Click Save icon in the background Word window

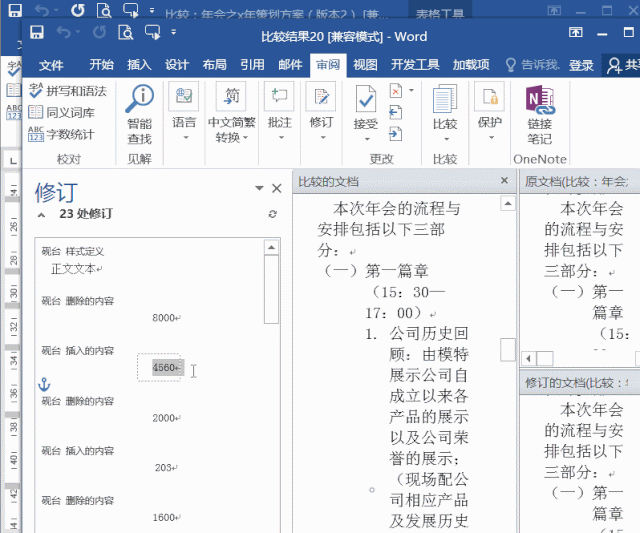pyautogui.click(x=15, y=9)
